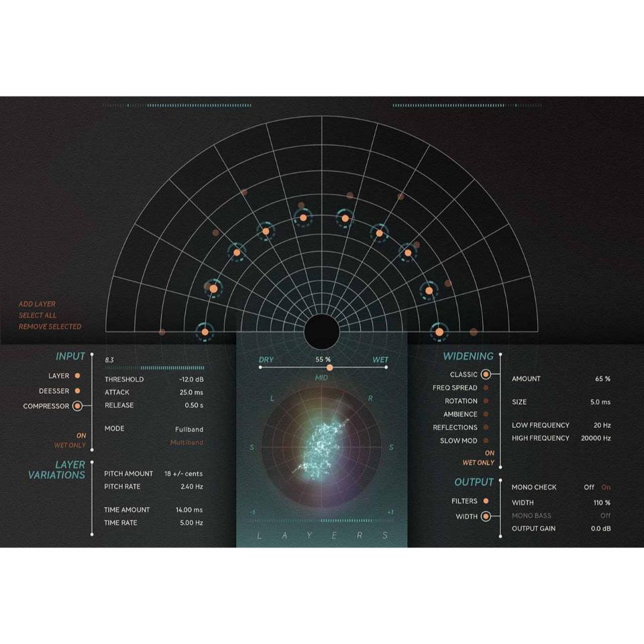Select the Deesser dot in Input section
This screenshot has width=644, height=644.
(77, 390)
